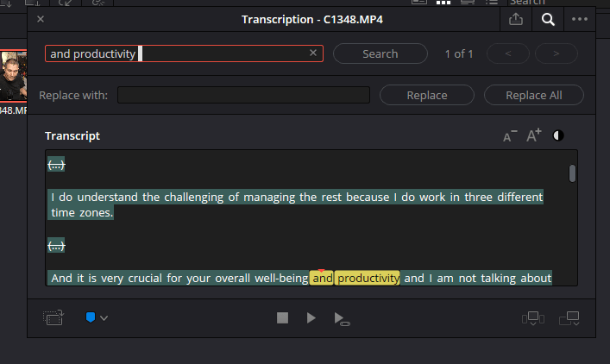Select the second silence marker (...)

click(x=56, y=246)
